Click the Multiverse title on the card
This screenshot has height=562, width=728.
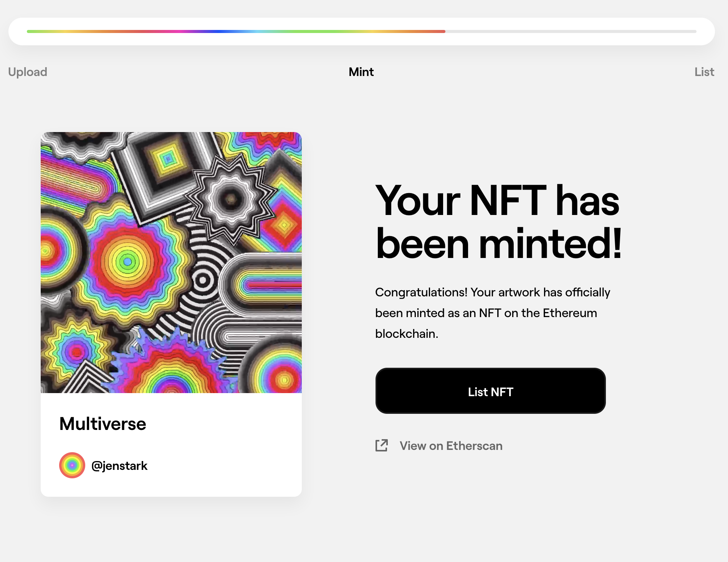click(103, 424)
